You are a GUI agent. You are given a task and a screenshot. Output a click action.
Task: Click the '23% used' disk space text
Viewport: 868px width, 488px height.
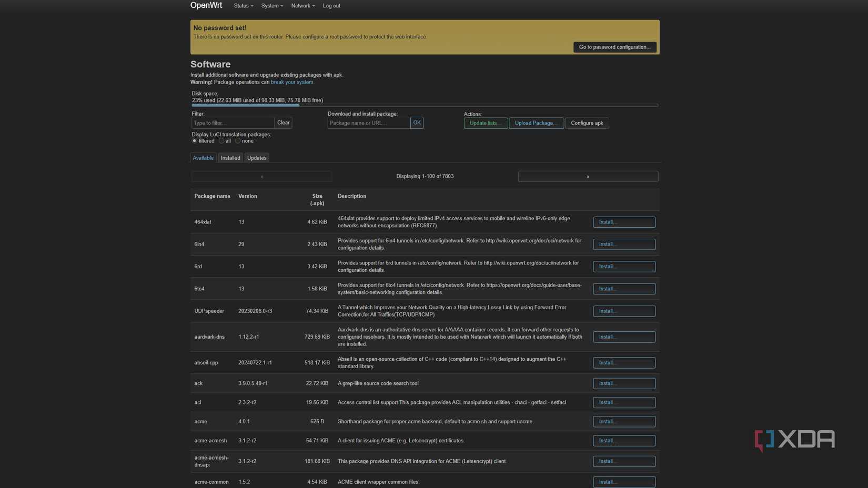pyautogui.click(x=257, y=100)
